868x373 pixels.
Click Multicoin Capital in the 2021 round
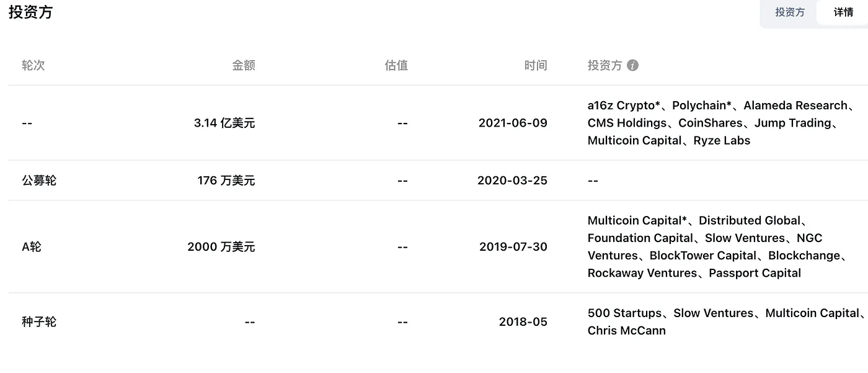point(634,140)
